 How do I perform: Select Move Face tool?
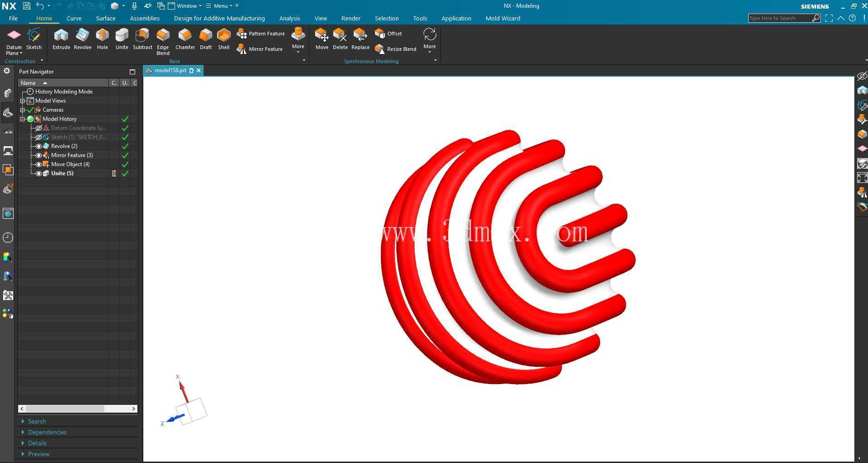click(x=322, y=39)
